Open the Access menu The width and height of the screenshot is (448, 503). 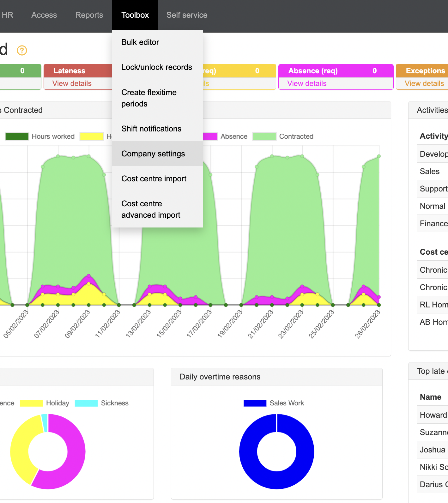(x=44, y=15)
